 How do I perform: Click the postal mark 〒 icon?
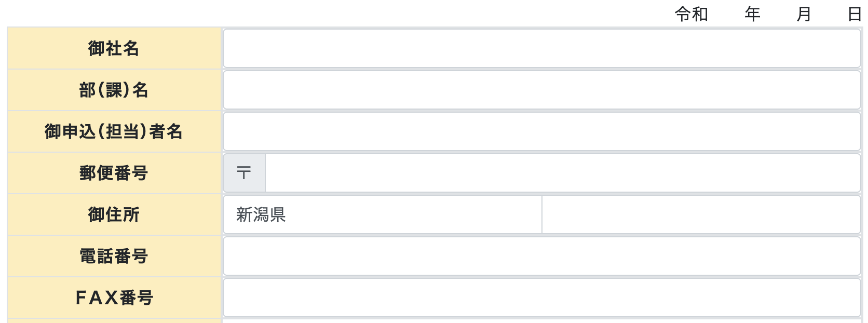coord(244,173)
